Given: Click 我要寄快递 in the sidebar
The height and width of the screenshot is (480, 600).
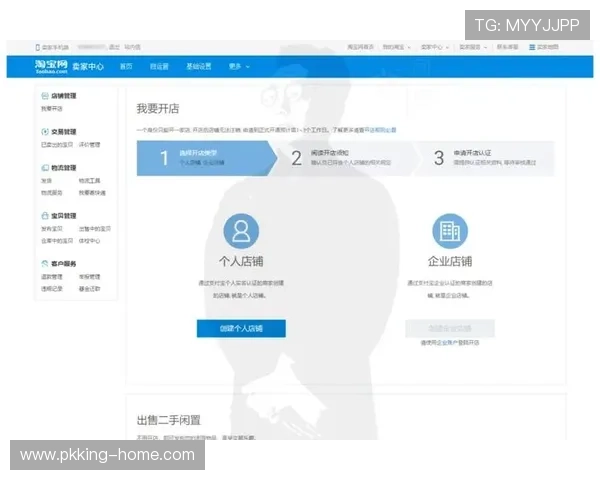Looking at the screenshot, I should (92, 193).
